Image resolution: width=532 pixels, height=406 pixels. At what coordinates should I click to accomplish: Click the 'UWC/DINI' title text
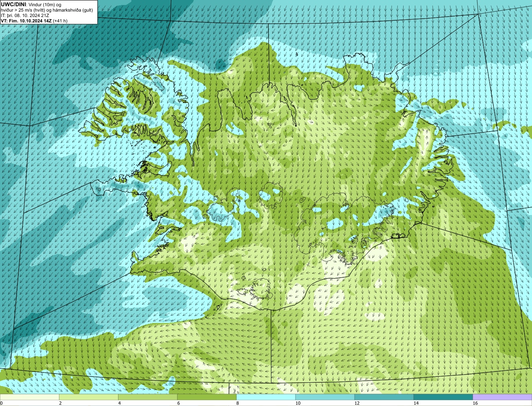coord(14,5)
